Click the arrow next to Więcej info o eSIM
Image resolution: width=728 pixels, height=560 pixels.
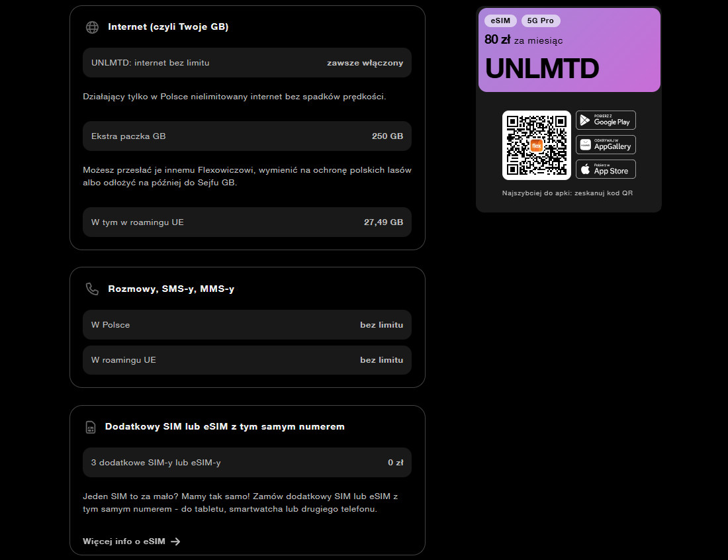tap(175, 541)
